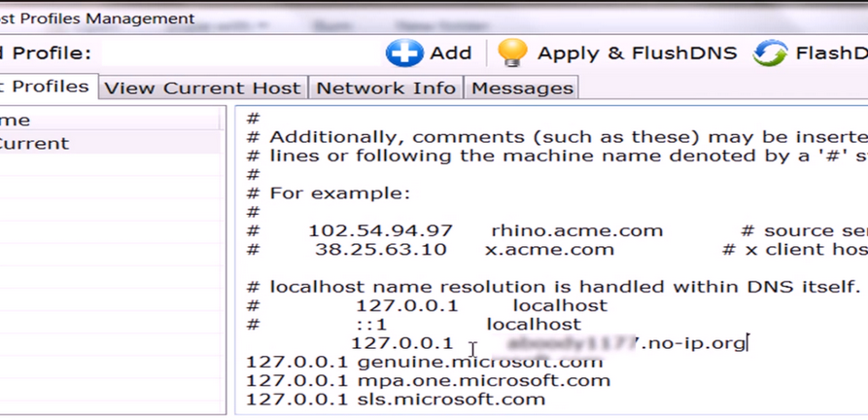Open the Network Info tab

coord(386,87)
